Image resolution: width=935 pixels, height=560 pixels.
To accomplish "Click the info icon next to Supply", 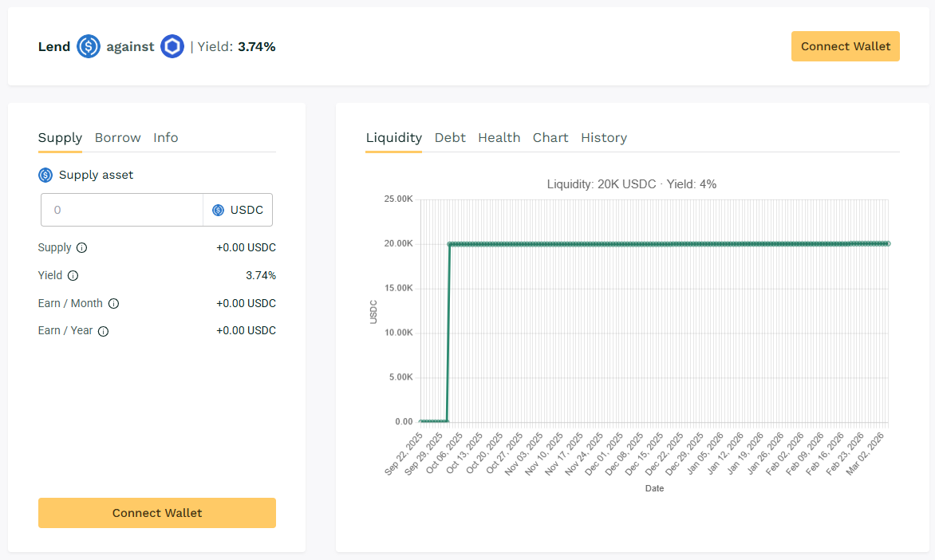I will pyautogui.click(x=81, y=248).
